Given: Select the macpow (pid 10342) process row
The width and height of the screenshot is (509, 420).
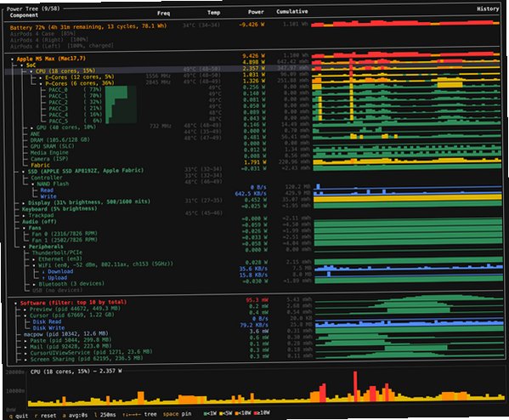Looking at the screenshot, I should pyautogui.click(x=66, y=334).
